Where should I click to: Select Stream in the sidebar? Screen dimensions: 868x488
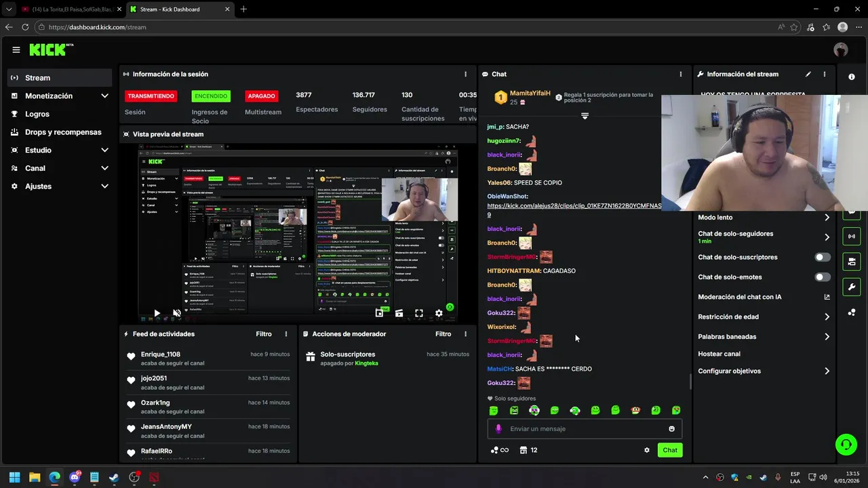(x=60, y=78)
